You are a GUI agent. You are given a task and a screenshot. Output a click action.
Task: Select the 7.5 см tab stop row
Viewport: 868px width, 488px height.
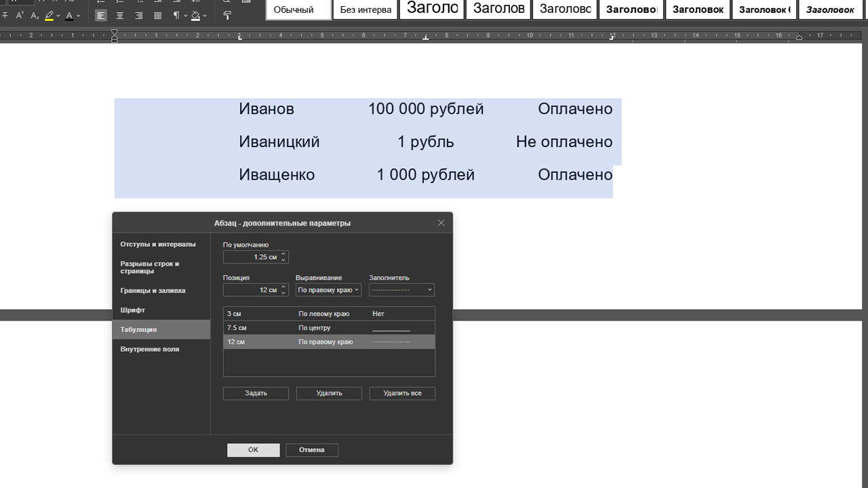coord(329,328)
